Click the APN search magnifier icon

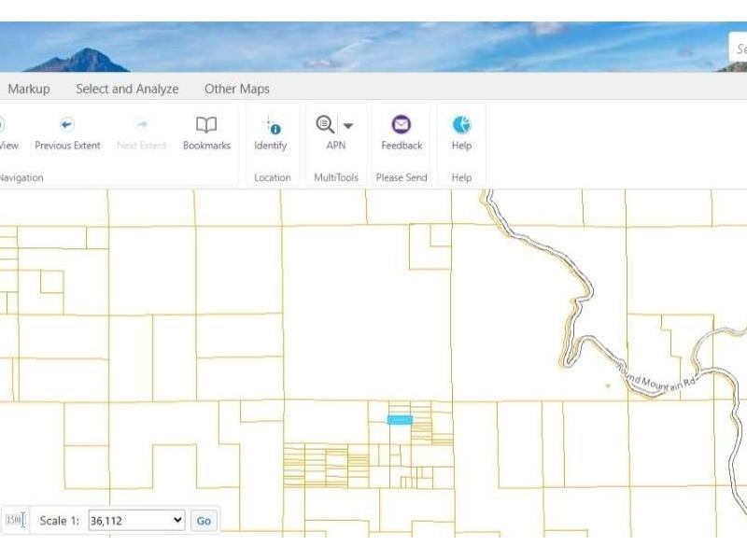(325, 125)
